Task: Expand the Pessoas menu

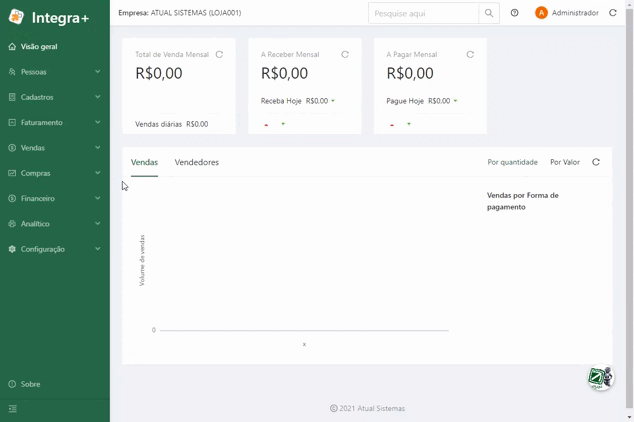Action: 55,72
